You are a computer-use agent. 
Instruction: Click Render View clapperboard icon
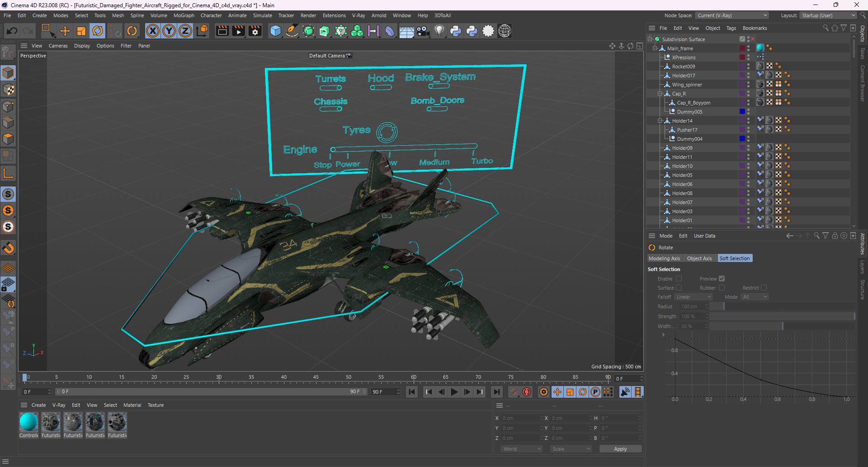(x=222, y=31)
